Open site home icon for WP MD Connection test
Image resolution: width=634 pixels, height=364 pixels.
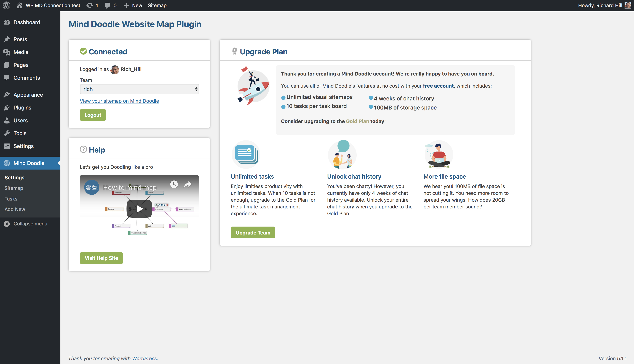tap(19, 5)
